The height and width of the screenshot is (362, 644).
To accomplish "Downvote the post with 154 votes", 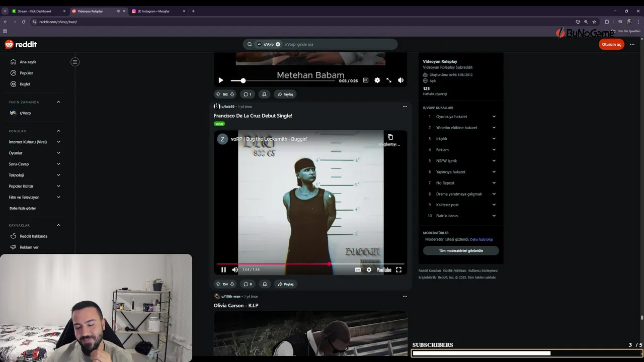I will (232, 284).
